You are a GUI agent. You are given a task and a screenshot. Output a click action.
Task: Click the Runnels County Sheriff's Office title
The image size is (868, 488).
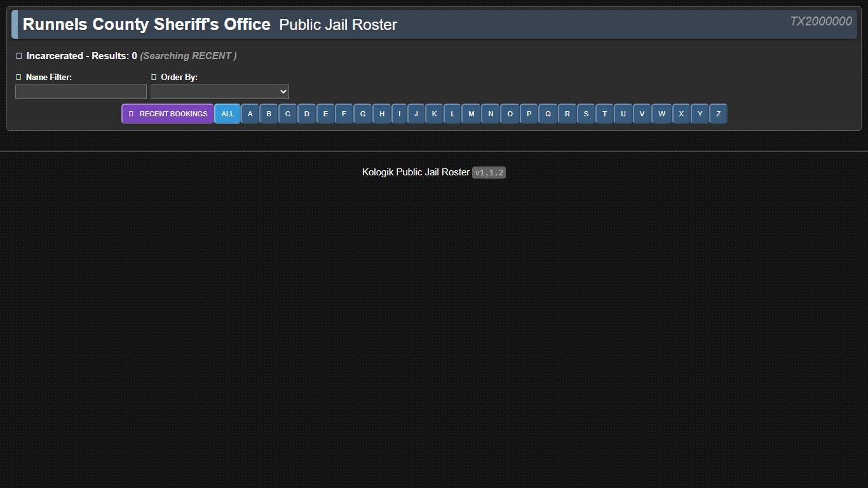(146, 24)
